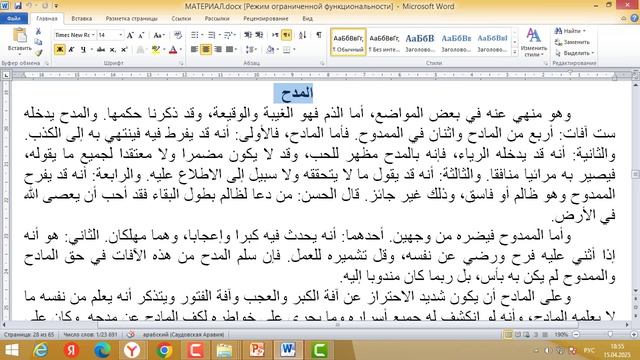This screenshot has width=640, height=360.
Task: Increase paragraph indent
Action: click(259, 35)
